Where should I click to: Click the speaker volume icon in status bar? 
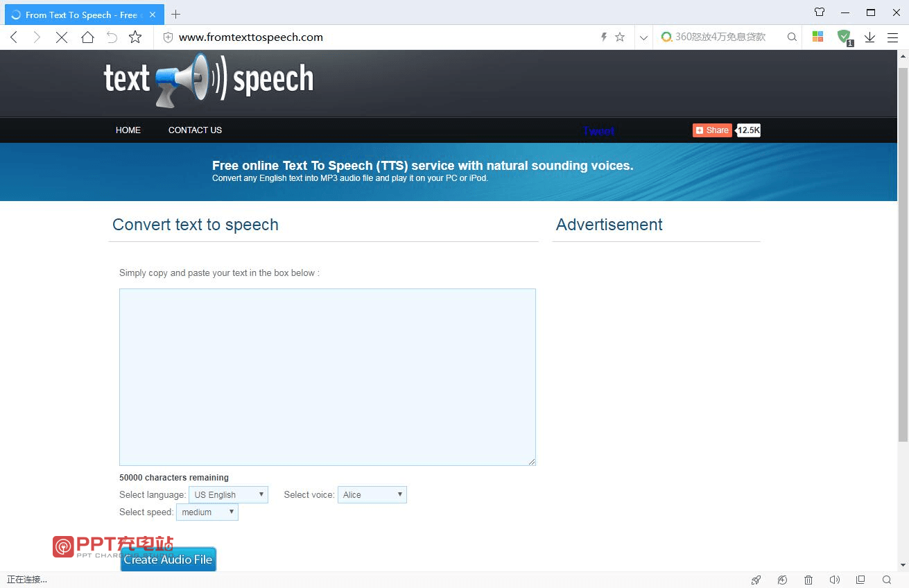coord(834,580)
